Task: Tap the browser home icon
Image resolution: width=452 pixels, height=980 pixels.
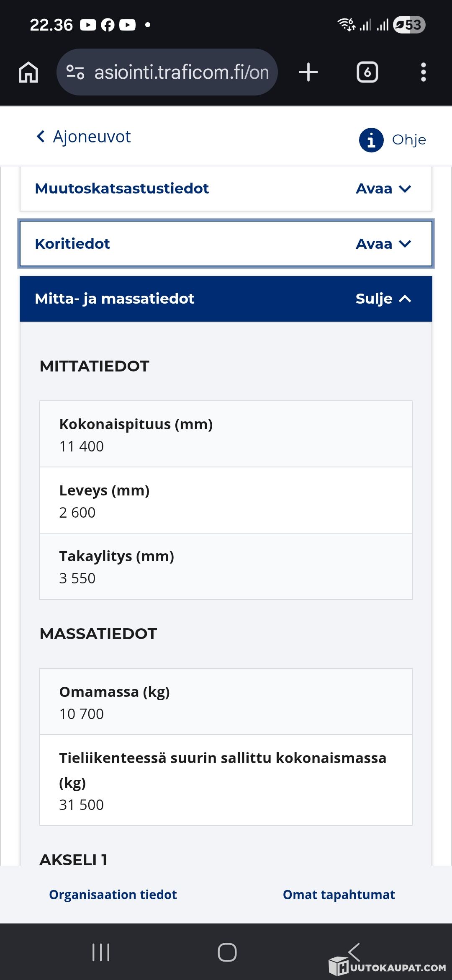Action: click(28, 72)
